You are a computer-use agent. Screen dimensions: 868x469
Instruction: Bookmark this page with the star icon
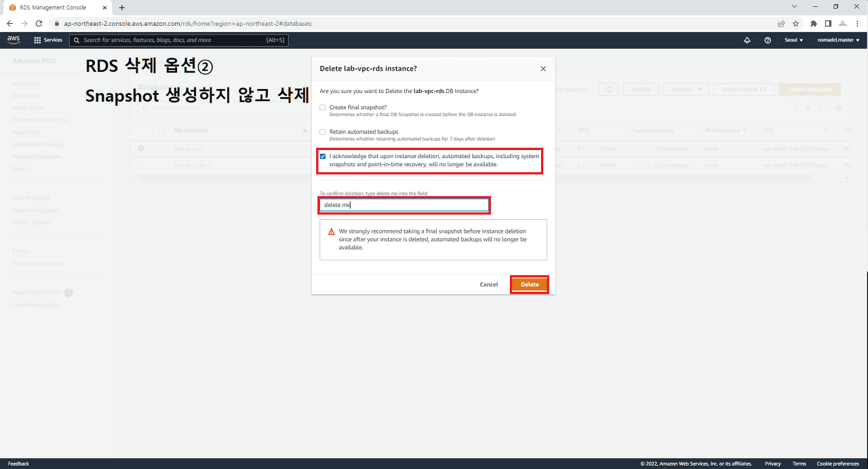click(795, 23)
